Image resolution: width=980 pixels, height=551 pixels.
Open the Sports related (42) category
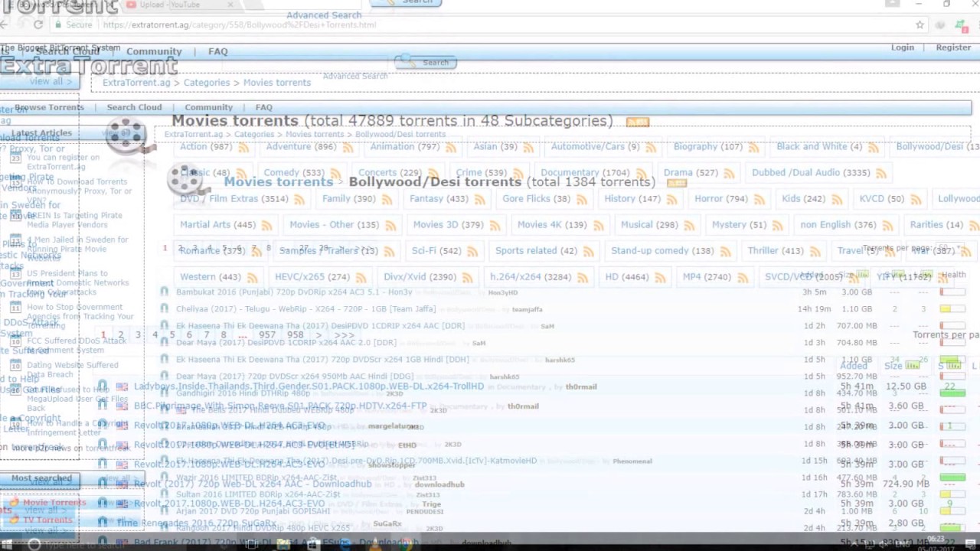pos(536,251)
